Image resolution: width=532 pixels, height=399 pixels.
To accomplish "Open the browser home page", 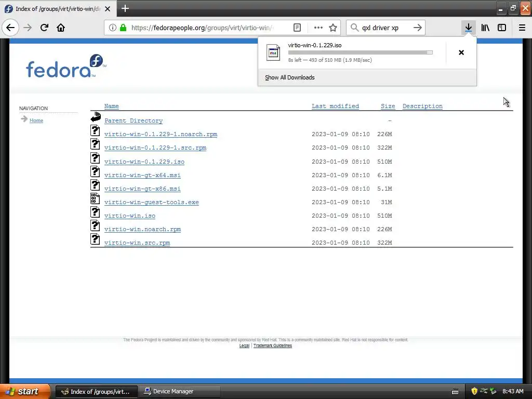I will click(x=61, y=28).
